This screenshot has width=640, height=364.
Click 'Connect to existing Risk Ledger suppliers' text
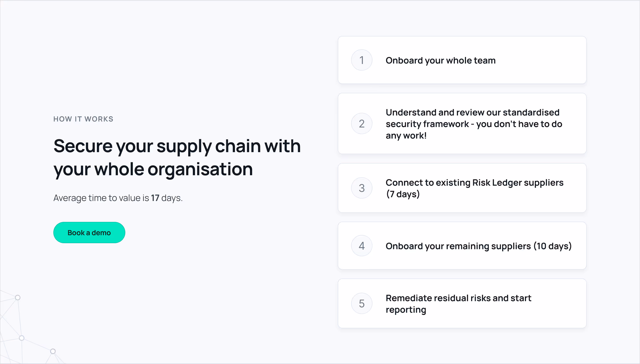(x=474, y=183)
